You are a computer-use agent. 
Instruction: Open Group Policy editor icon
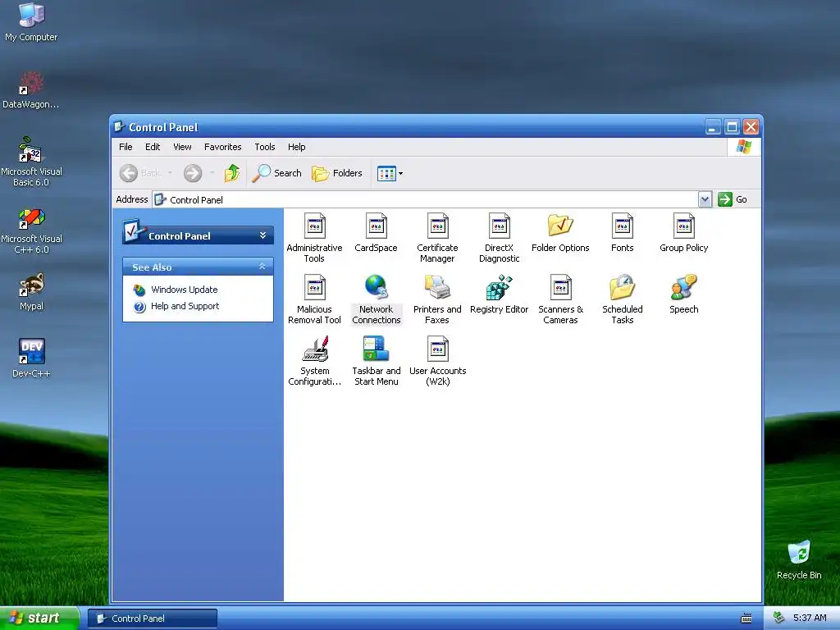(684, 232)
